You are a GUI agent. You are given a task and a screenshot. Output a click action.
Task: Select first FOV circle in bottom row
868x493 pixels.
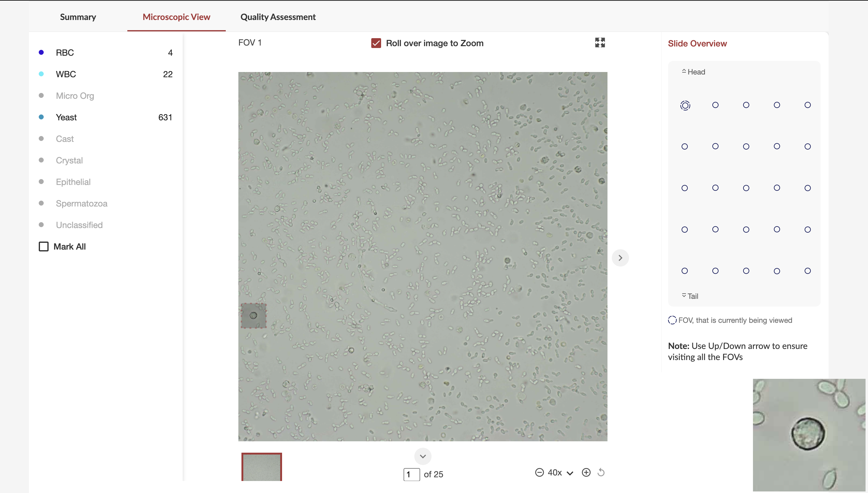click(685, 271)
